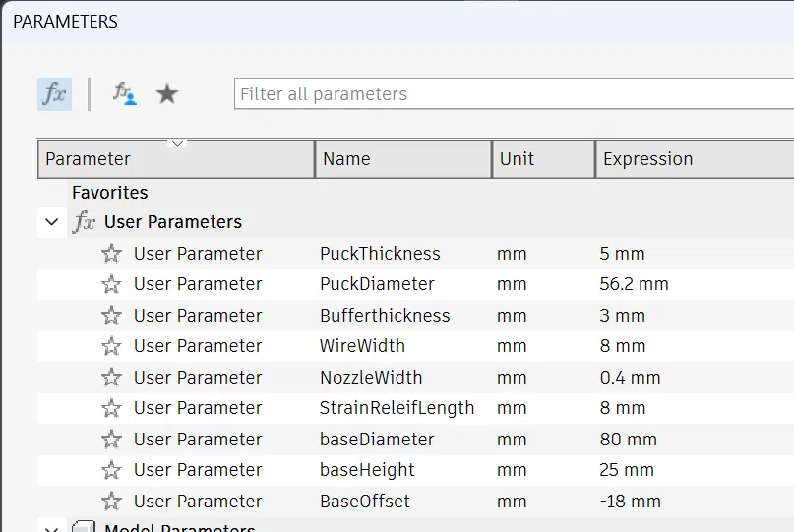Click the NozzleWidth favorite star
This screenshot has width=794, height=532.
pos(112,378)
